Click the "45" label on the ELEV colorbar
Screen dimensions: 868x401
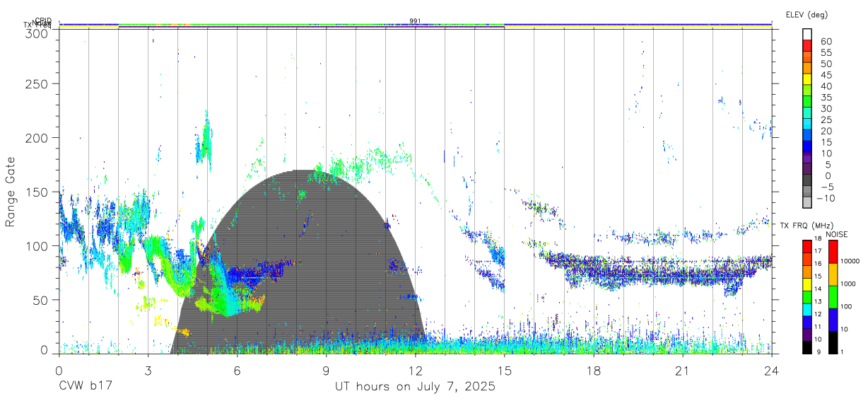point(826,75)
